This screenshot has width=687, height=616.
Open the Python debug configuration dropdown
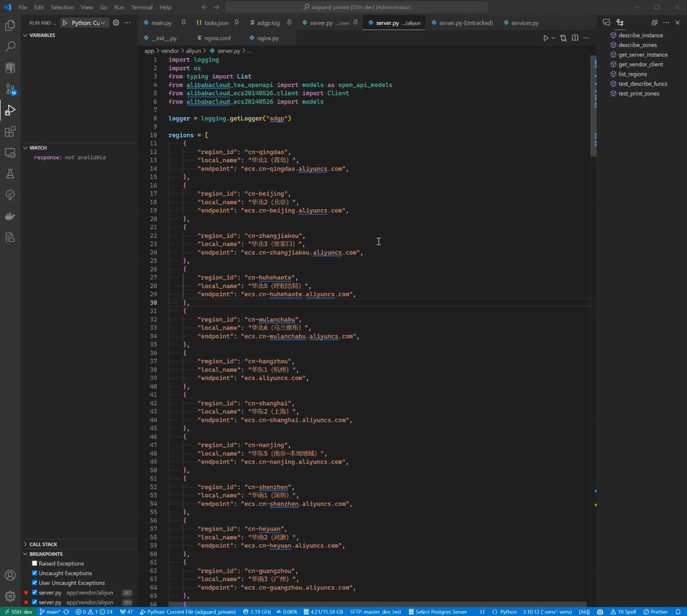click(88, 23)
